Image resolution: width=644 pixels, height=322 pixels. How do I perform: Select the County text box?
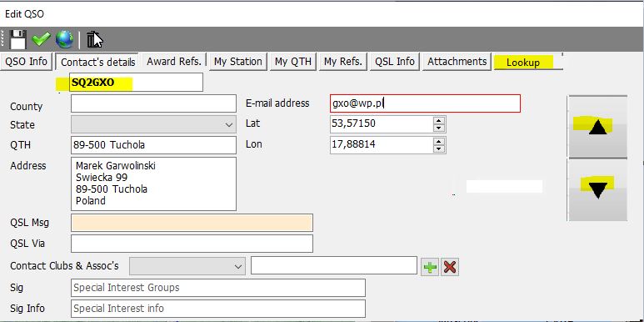click(153, 103)
